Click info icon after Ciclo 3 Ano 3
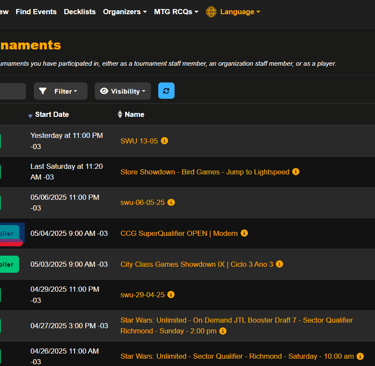 280,264
